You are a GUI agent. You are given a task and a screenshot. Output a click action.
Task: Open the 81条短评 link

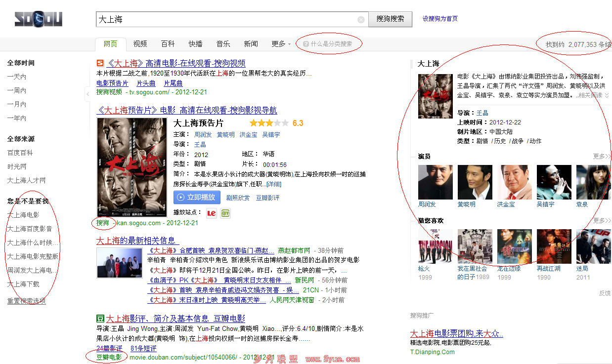tap(143, 348)
